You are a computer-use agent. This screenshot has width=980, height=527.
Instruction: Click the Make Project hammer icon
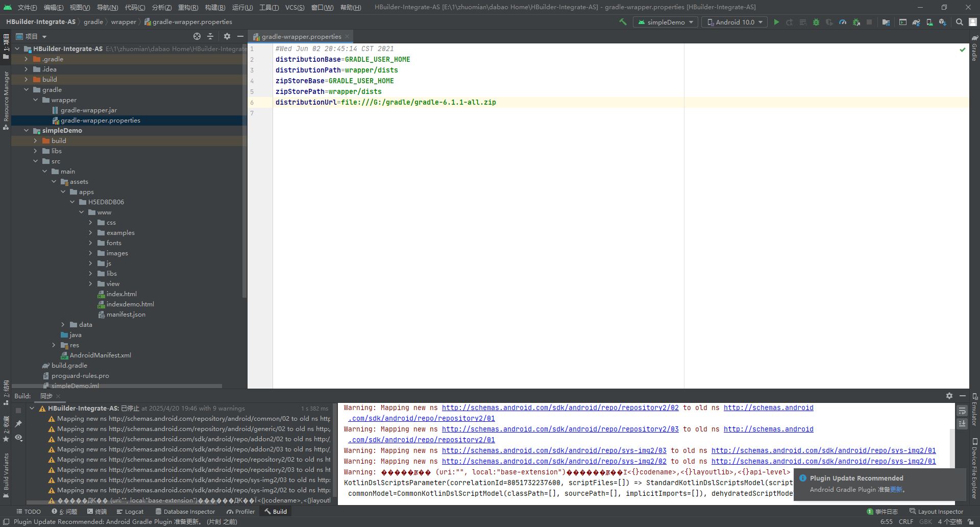coord(623,22)
